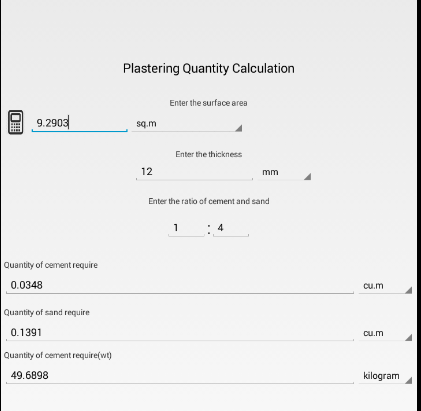This screenshot has height=411, width=421.
Task: Click the sand ratio field showing 4
Action: point(231,228)
